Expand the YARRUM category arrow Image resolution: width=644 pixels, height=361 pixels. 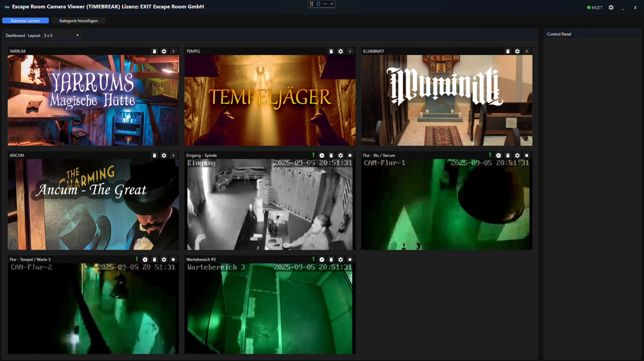point(173,51)
